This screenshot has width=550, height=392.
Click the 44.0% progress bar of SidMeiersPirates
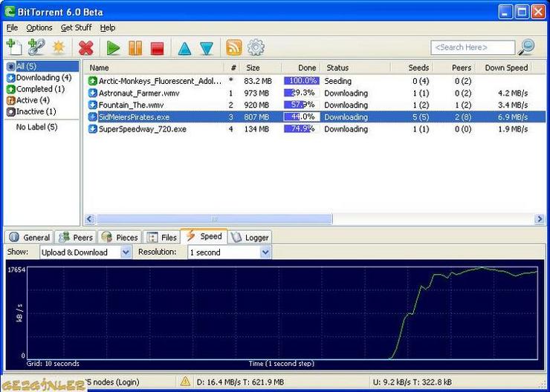(301, 117)
